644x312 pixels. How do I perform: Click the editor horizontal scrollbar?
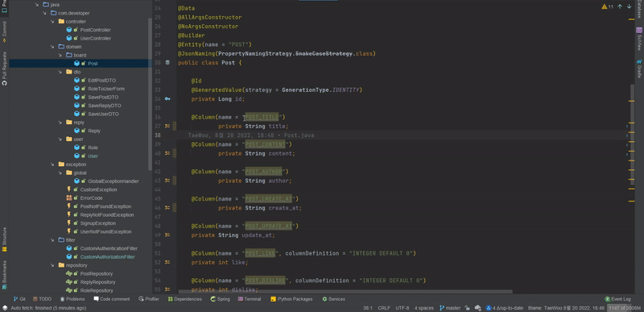(x=345, y=292)
